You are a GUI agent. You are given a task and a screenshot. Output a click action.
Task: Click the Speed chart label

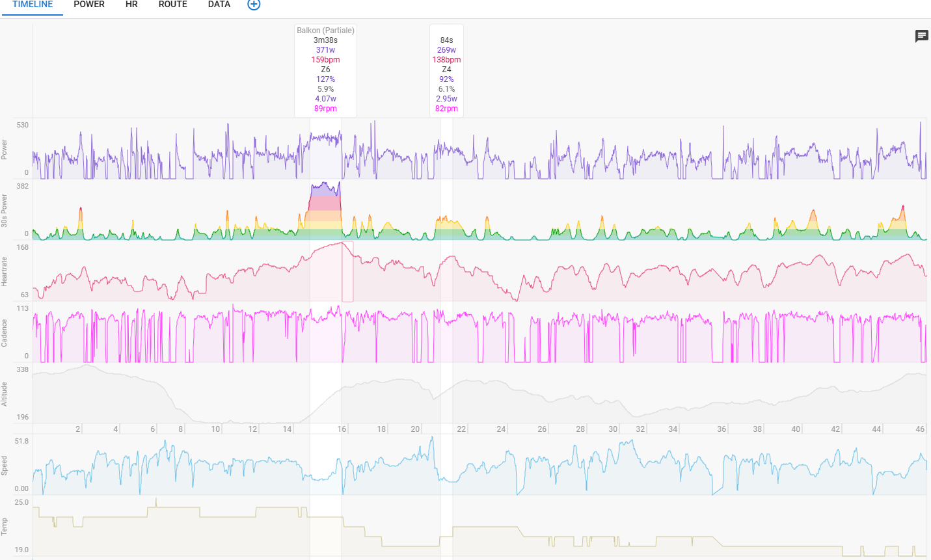(5, 465)
